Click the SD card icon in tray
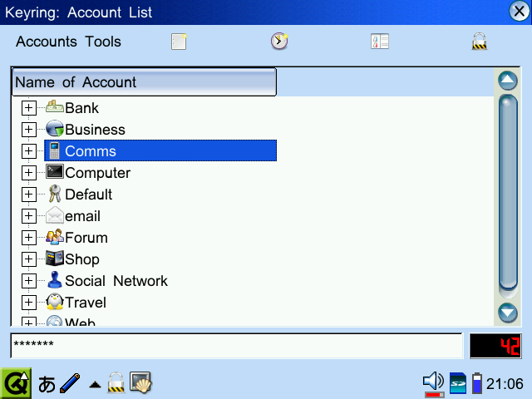 pos(457,383)
